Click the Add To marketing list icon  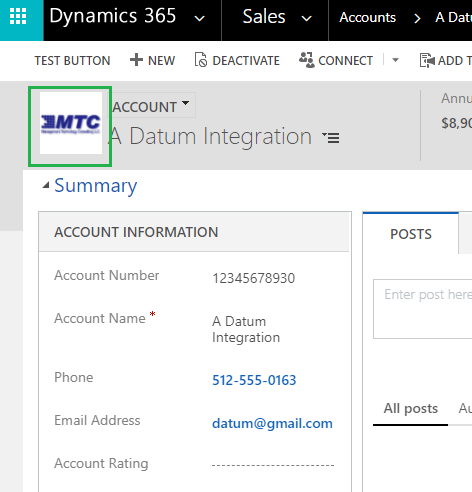click(x=427, y=60)
